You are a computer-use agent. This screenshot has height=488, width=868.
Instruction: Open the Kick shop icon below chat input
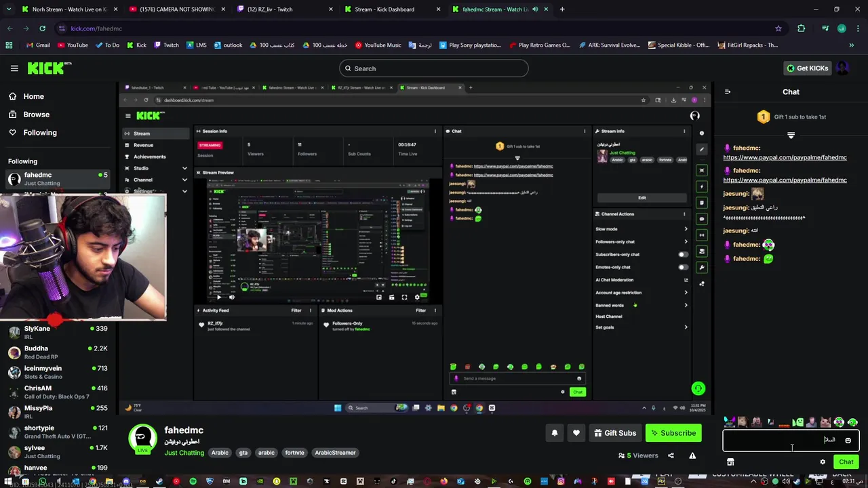point(730,462)
